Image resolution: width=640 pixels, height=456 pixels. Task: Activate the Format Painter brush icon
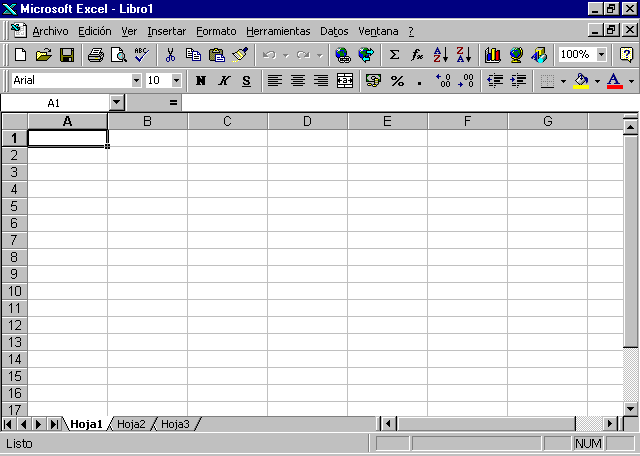tap(240, 55)
